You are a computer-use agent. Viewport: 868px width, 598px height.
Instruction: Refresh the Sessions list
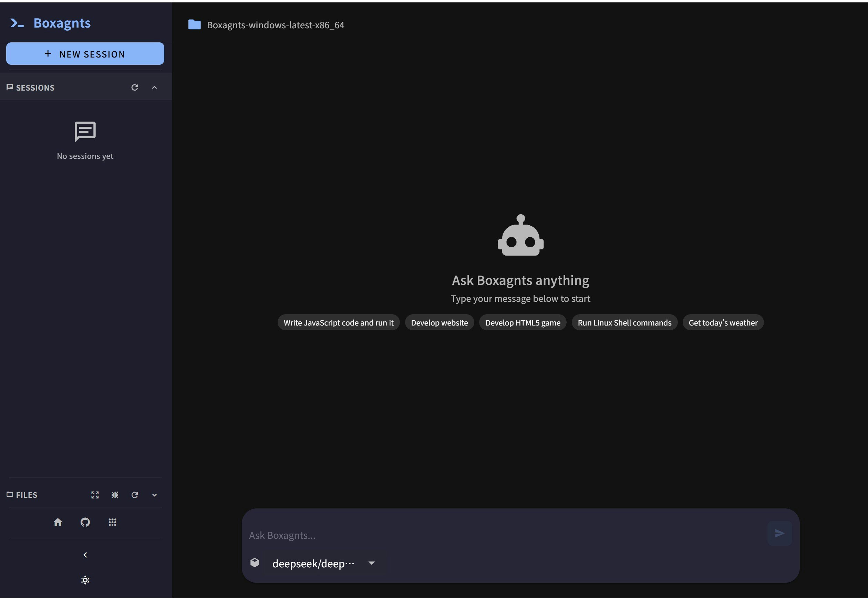134,87
